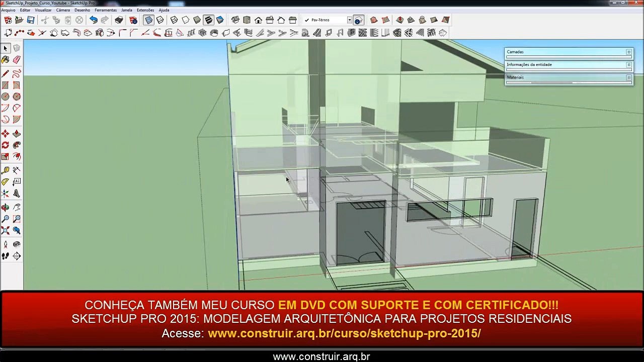This screenshot has width=644, height=362.
Task: Pick the Paint Bucket tool
Action: (x=6, y=60)
